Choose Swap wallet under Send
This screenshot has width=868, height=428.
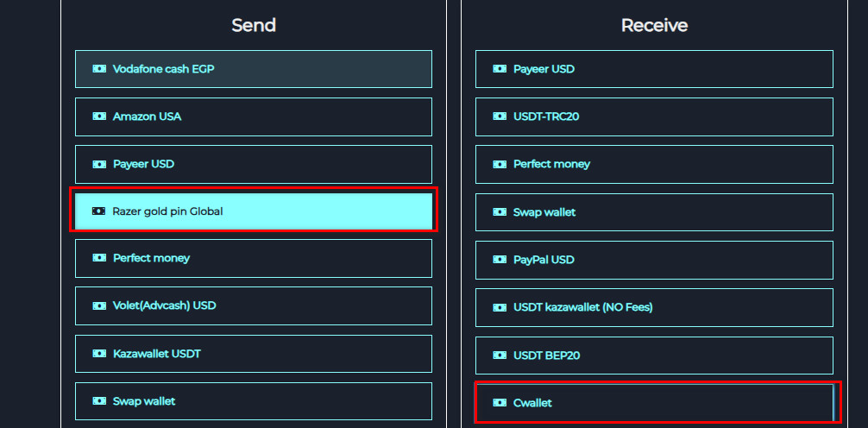point(254,401)
